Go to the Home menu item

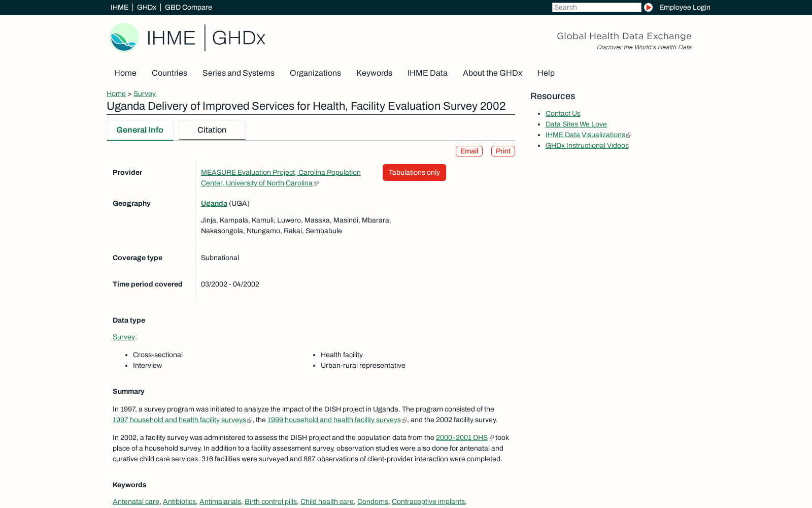125,73
